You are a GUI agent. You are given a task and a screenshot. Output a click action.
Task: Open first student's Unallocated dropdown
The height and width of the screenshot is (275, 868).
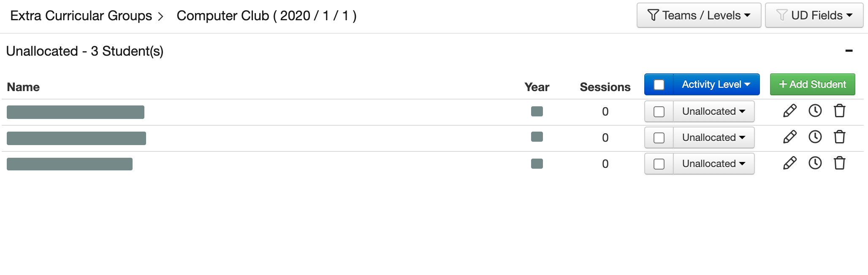pyautogui.click(x=713, y=112)
